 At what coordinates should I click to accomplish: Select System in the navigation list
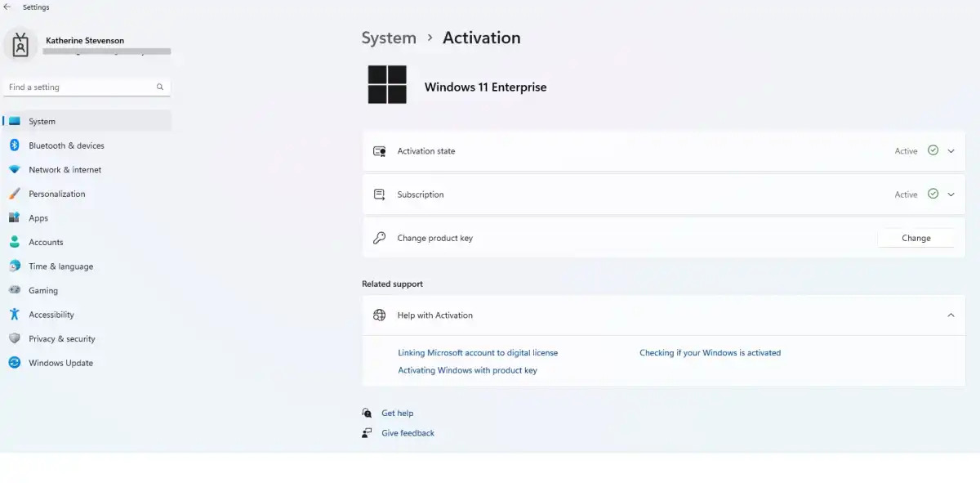tap(41, 120)
